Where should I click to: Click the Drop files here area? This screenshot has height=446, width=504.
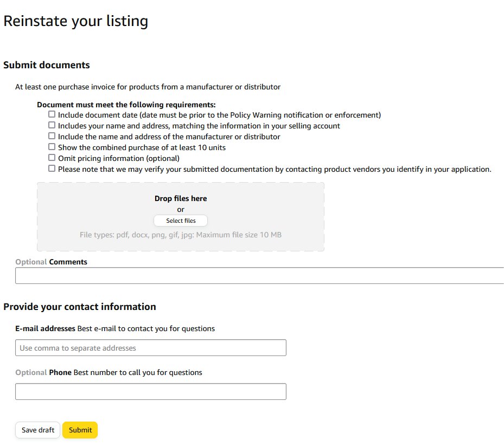[180, 198]
